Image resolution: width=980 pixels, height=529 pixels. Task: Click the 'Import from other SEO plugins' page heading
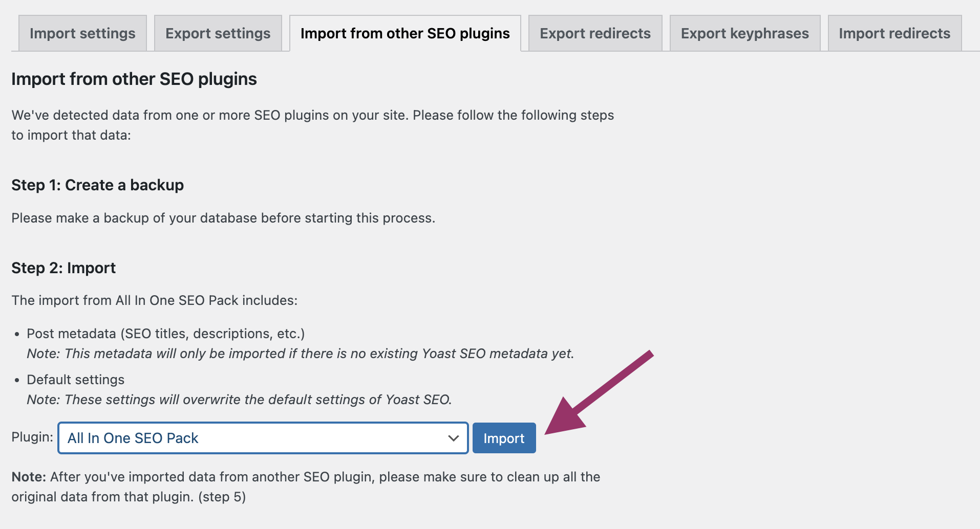[134, 79]
